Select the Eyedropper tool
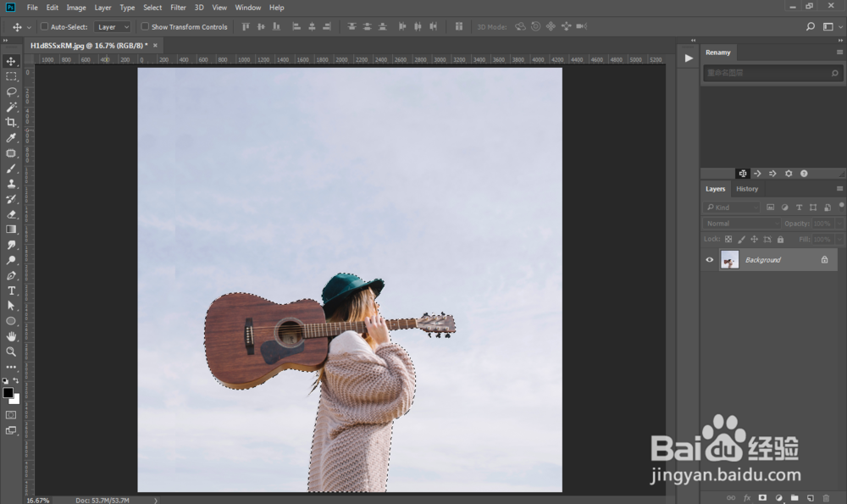This screenshot has height=504, width=847. coord(11,138)
